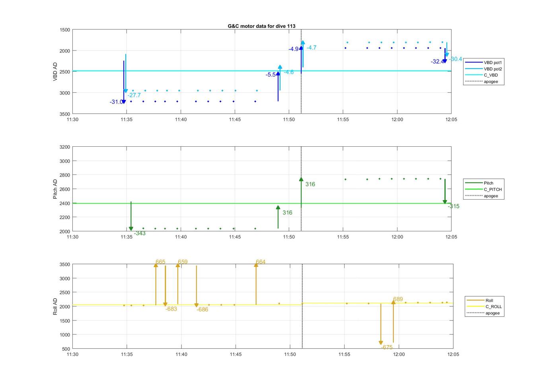557x392 pixels.
Task: Select the '-4.9' VBD data label
Action: tap(294, 49)
